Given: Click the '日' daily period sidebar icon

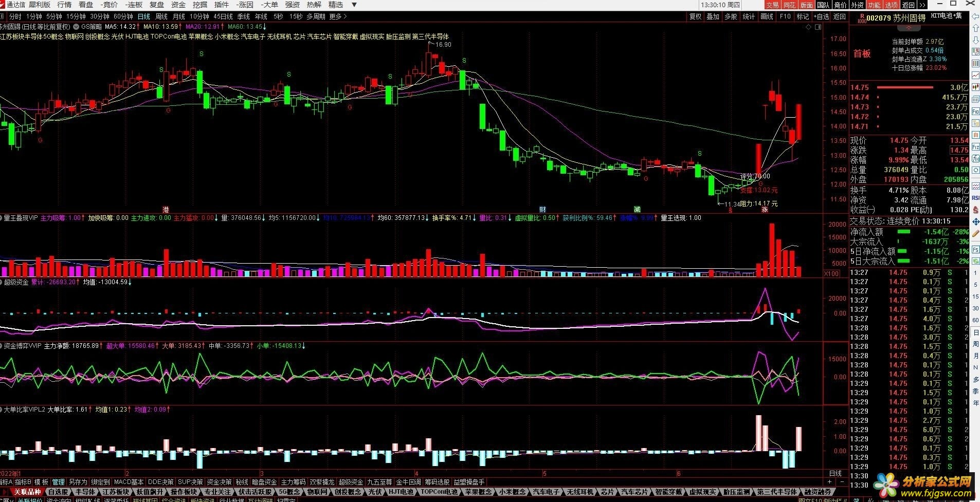Looking at the screenshot, I should (976, 332).
